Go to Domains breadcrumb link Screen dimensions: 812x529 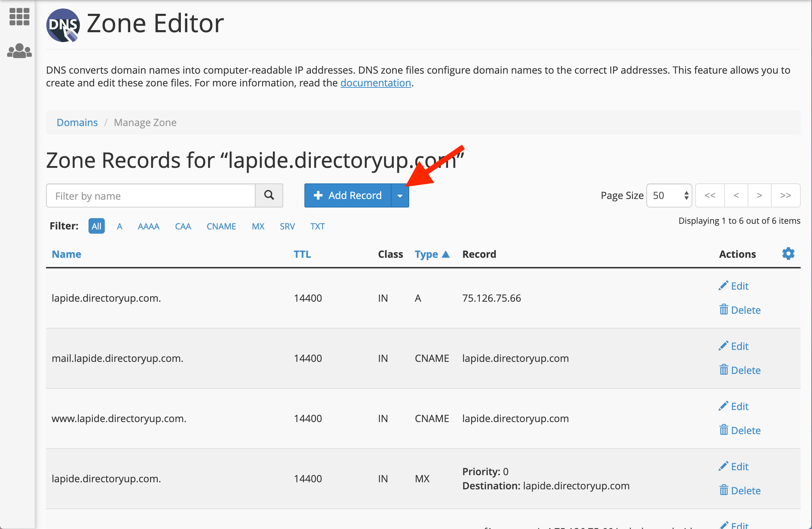click(77, 123)
